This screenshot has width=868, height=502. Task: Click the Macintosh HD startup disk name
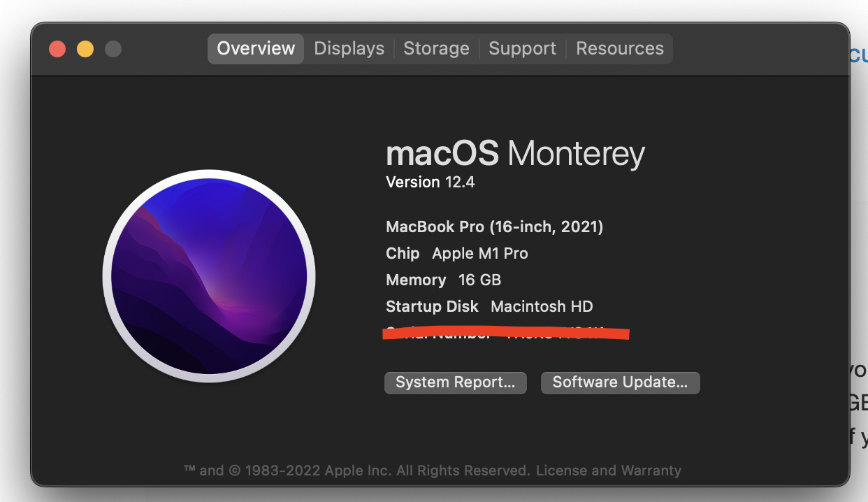pyautogui.click(x=542, y=306)
